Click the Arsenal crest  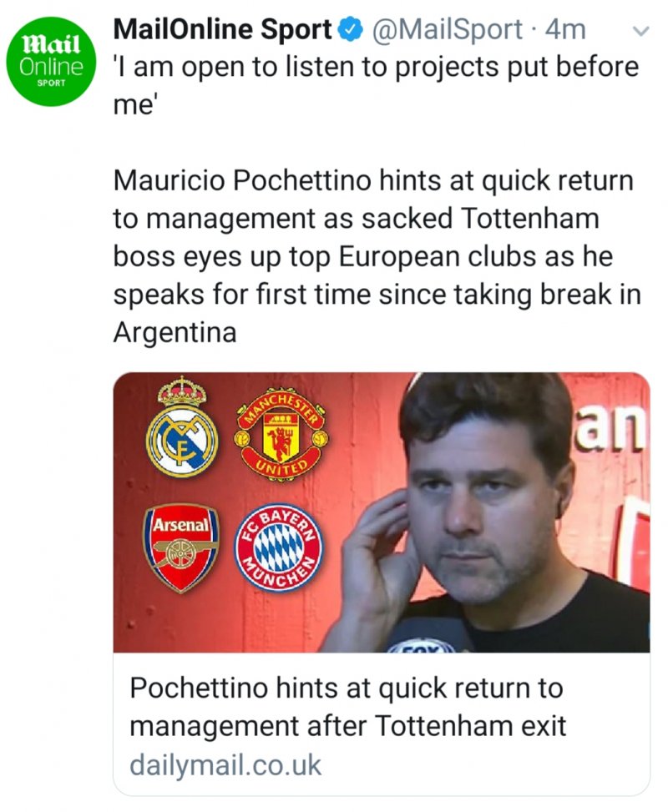(181, 548)
